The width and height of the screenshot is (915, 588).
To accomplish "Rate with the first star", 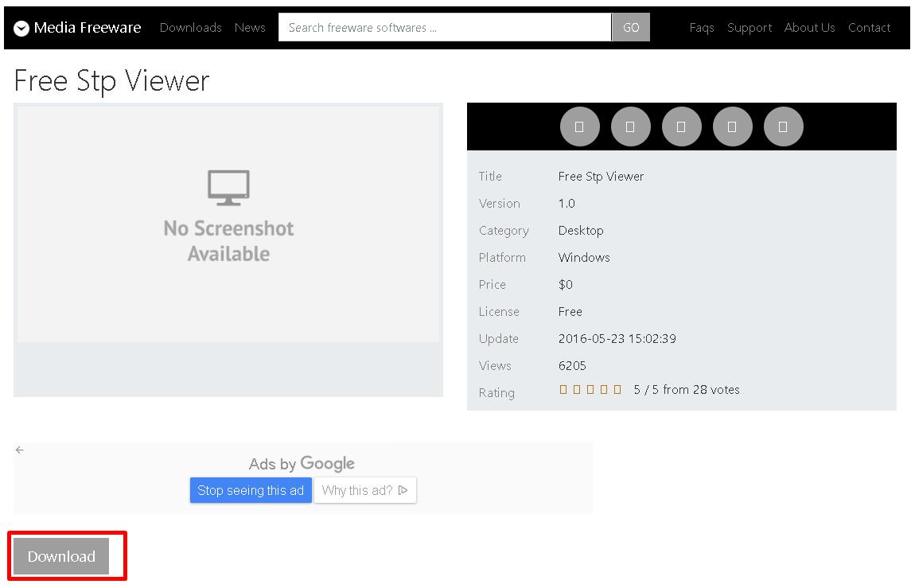I will click(x=563, y=389).
